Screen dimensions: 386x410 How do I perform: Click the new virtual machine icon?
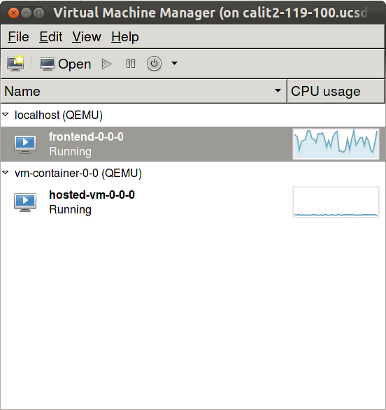pos(15,63)
